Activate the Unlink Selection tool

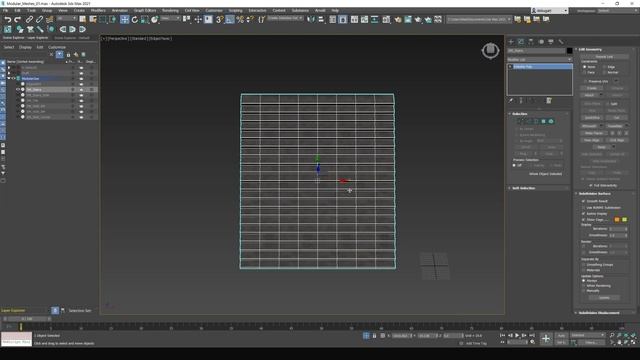39,19
